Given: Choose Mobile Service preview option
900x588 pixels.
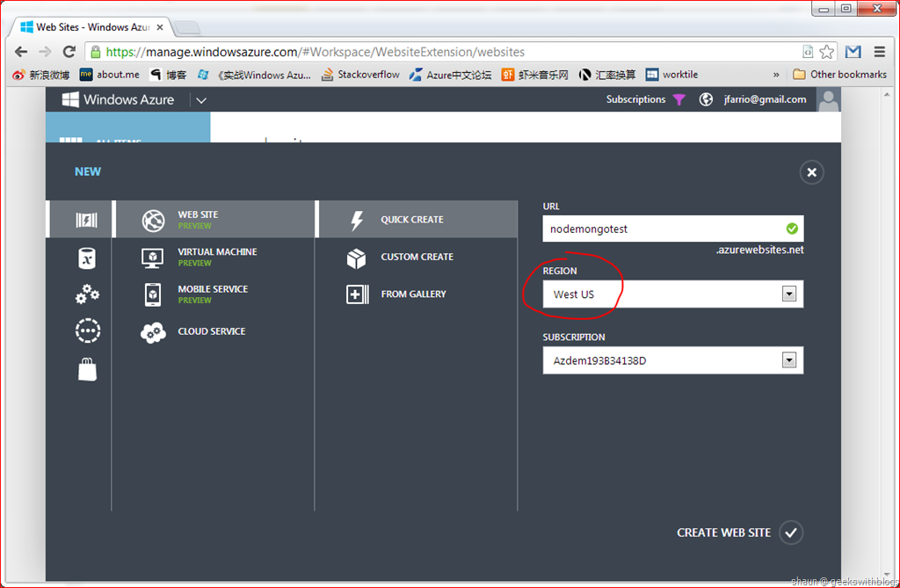Looking at the screenshot, I should click(214, 294).
